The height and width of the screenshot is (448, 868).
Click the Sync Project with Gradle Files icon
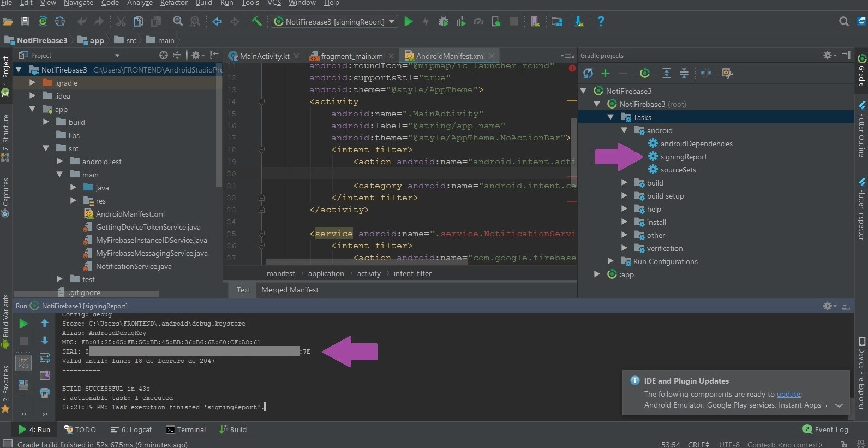pyautogui.click(x=43, y=21)
